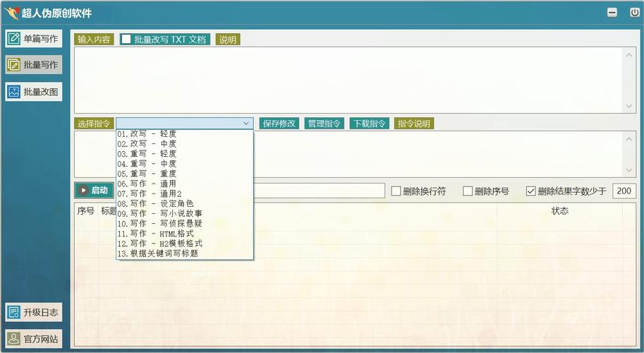644x353 pixels.
Task: Uncheck 删除结果字数少于 checkbox
Action: [x=530, y=191]
